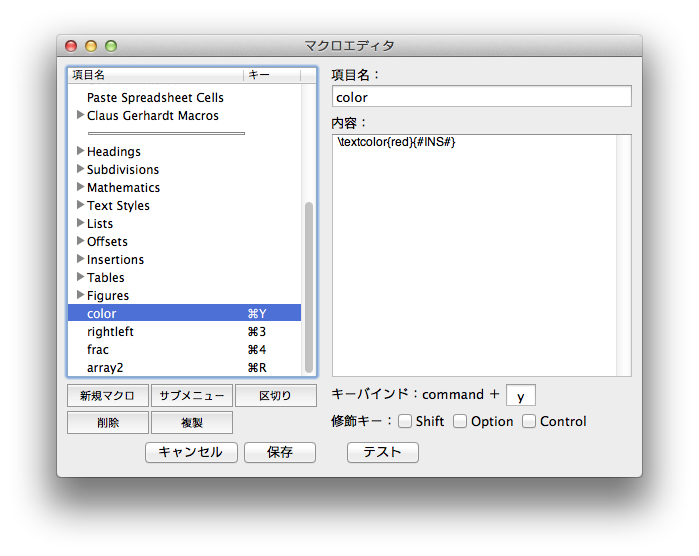Click the ⌘Y shortcut cell for color
The height and width of the screenshot is (556, 699).
pos(257,313)
